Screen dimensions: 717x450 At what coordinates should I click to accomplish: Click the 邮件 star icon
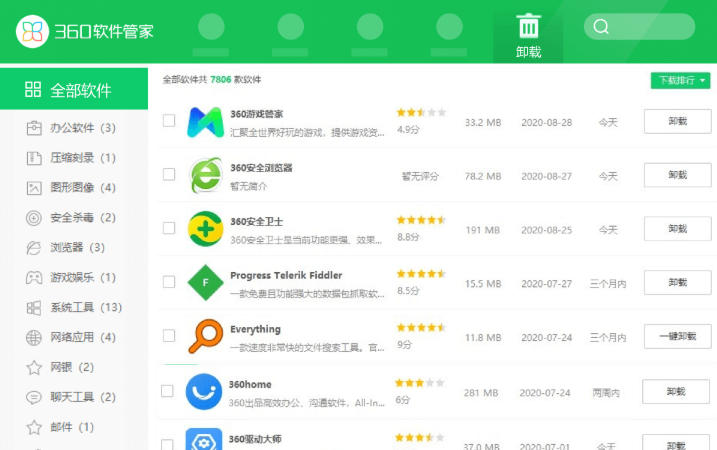coord(34,427)
